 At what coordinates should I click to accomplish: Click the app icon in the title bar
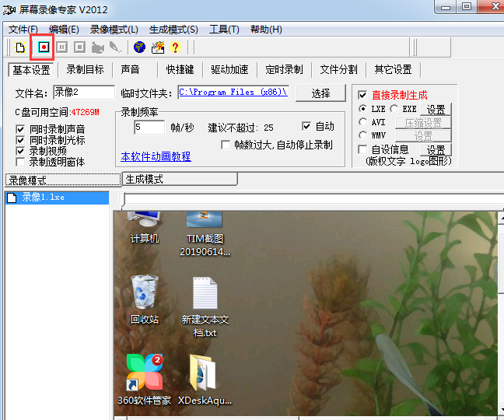9,10
